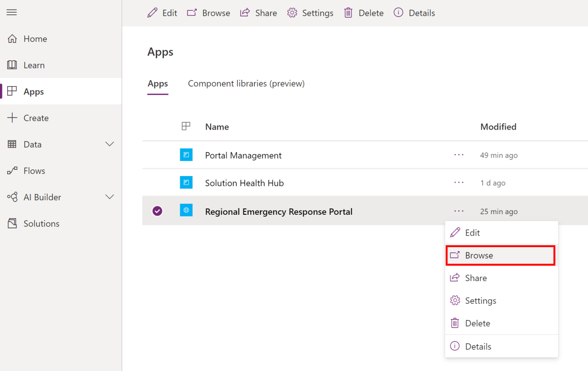Click the Data table icon in sidebar
Screen dimensions: 588x371
click(x=12, y=144)
